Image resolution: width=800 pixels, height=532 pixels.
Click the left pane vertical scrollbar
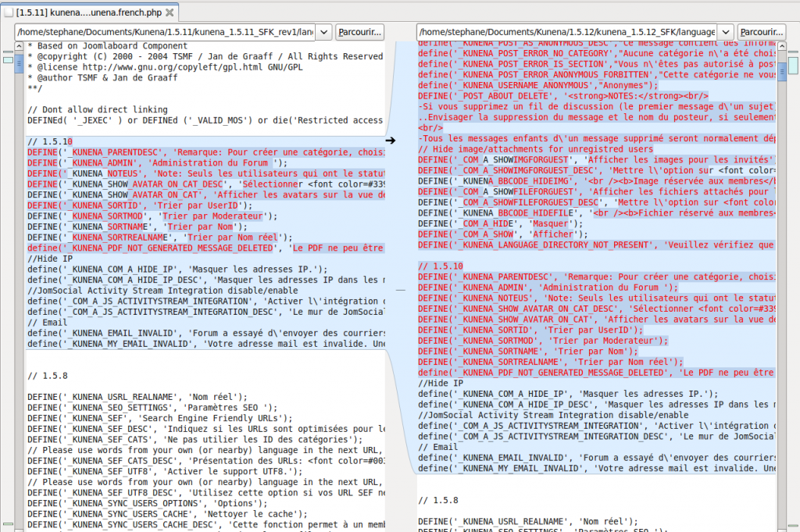coord(20,234)
